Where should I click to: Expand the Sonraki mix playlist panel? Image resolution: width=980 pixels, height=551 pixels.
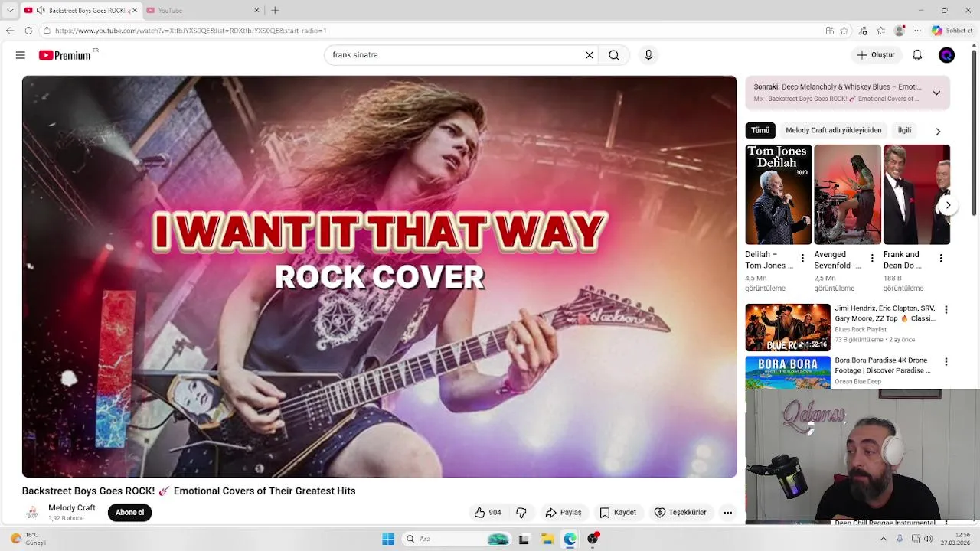pos(936,93)
